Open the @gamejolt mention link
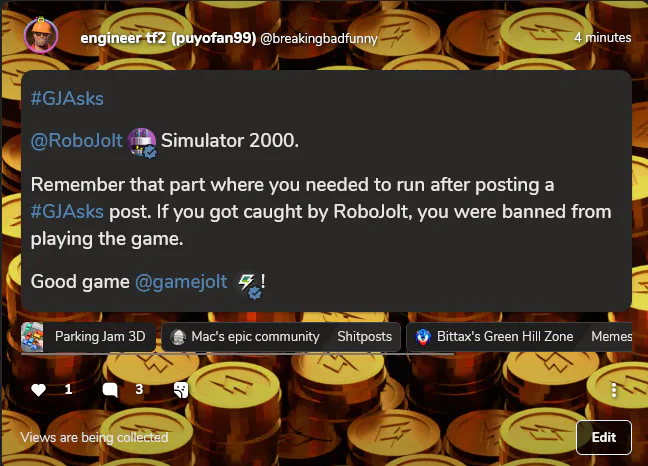This screenshot has height=466, width=648. click(x=181, y=282)
